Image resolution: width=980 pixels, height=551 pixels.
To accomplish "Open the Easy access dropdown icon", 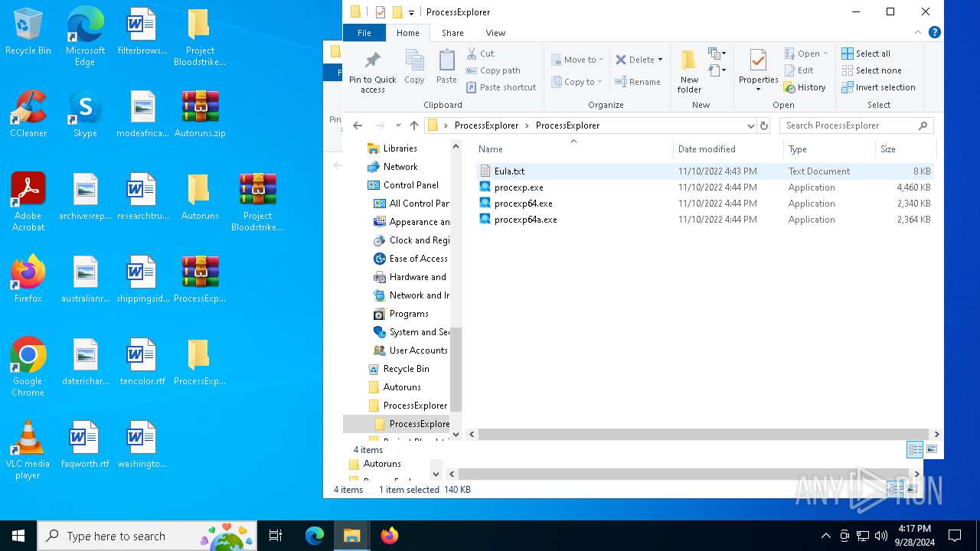I will pos(717,70).
